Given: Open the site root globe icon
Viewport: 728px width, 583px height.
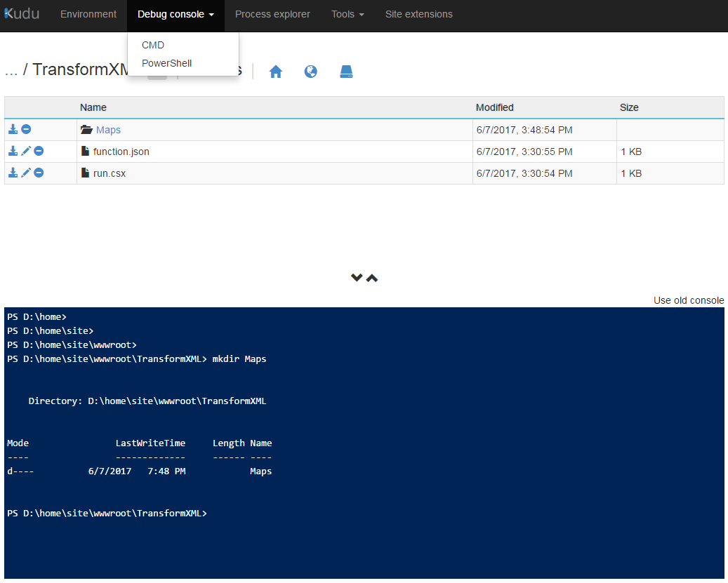Looking at the screenshot, I should coord(310,72).
